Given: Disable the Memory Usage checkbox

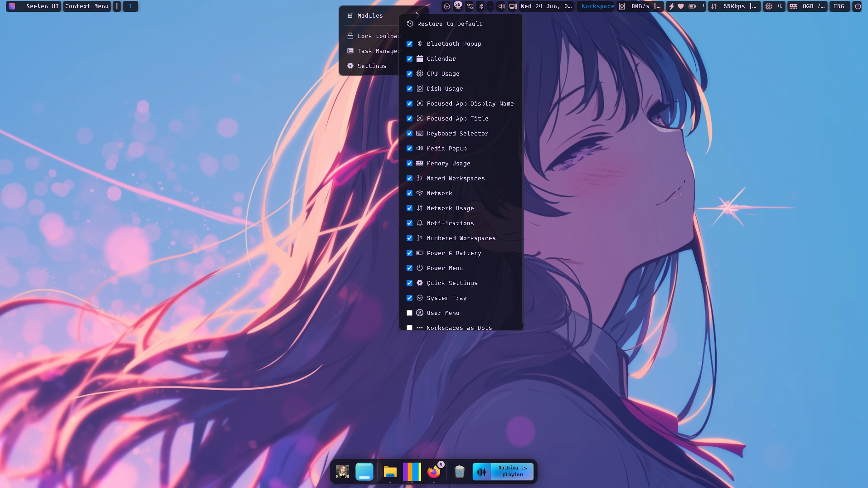Looking at the screenshot, I should tap(409, 163).
